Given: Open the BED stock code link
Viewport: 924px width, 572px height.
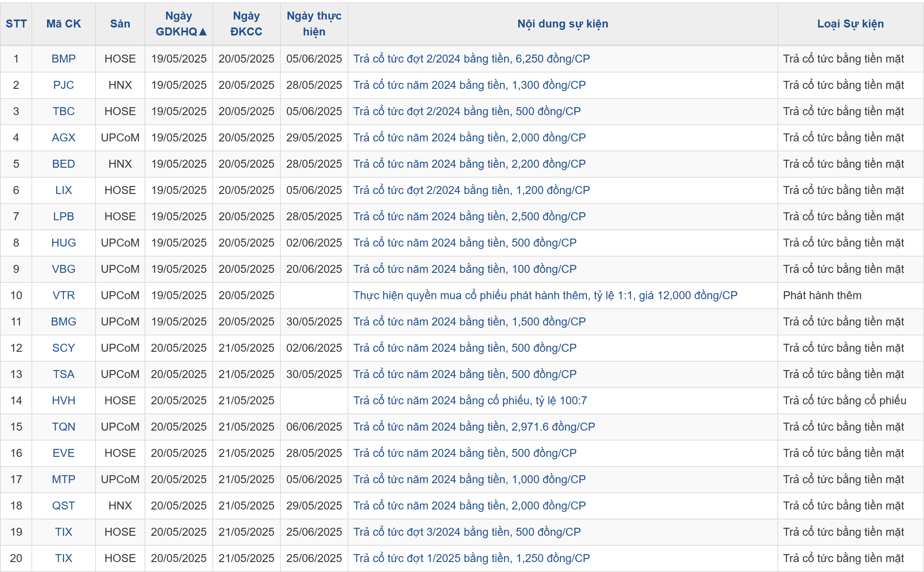Looking at the screenshot, I should coord(64,164).
